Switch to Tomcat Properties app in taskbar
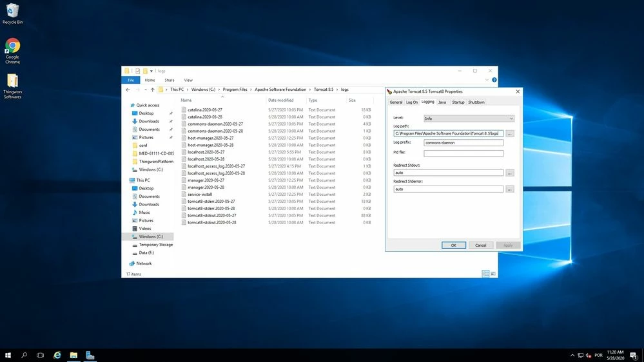Viewport: 644px width, 362px height. pos(90,355)
